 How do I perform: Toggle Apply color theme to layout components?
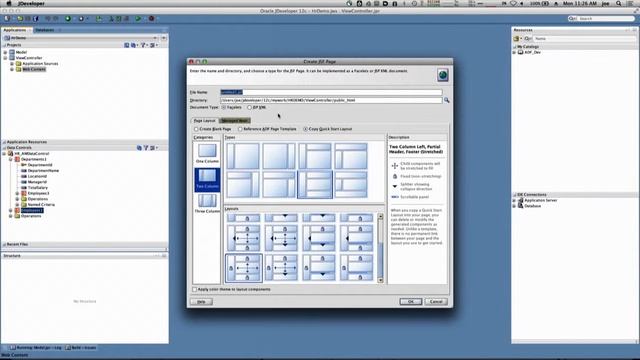pos(195,289)
